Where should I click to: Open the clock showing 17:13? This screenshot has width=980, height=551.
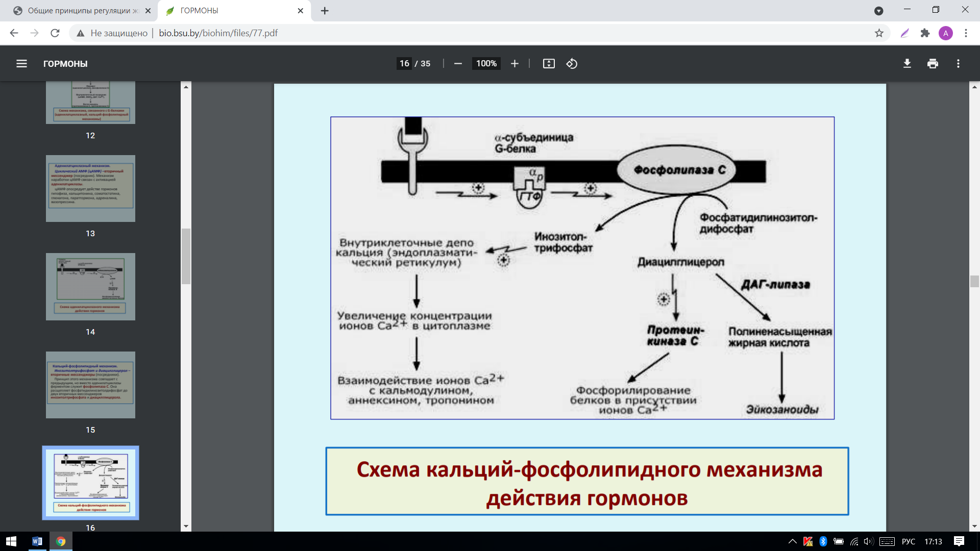click(x=933, y=541)
